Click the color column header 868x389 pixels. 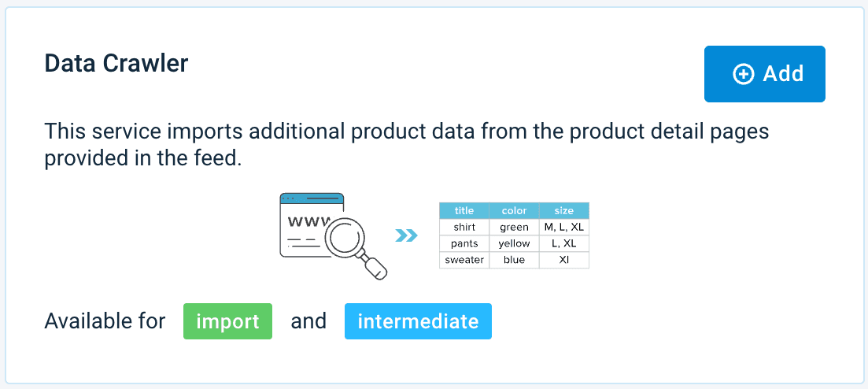[514, 210]
